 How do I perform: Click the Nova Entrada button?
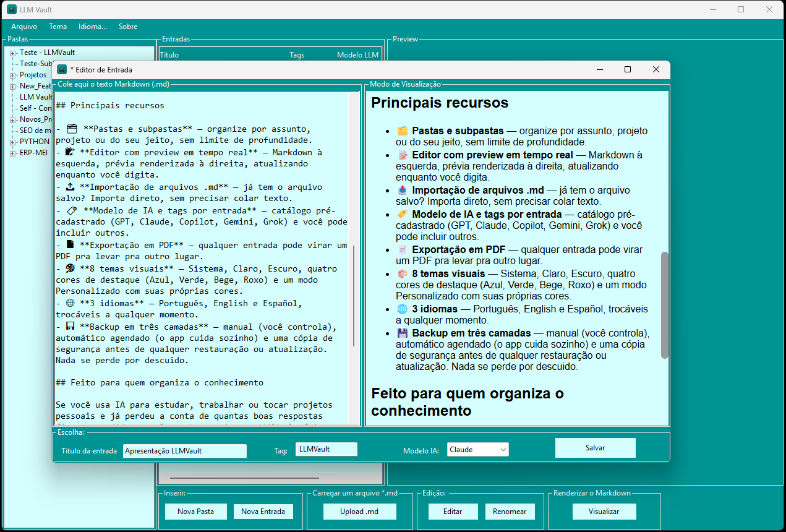(x=263, y=512)
